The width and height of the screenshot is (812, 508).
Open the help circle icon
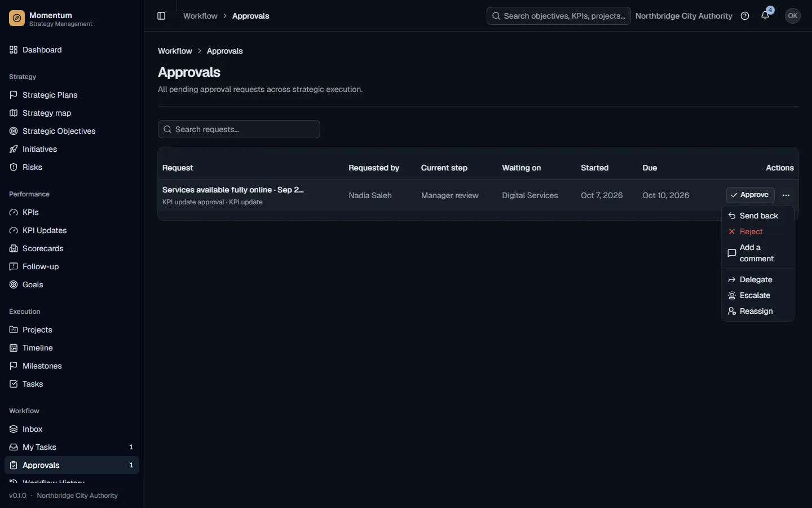[745, 16]
